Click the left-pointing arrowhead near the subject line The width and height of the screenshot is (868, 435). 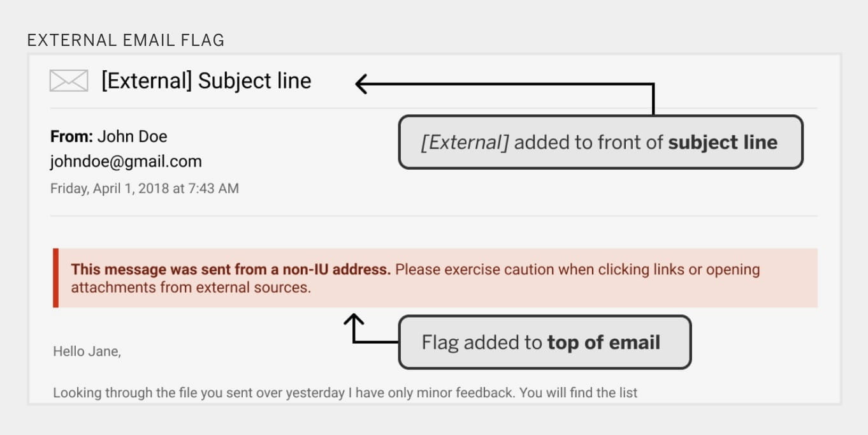361,84
